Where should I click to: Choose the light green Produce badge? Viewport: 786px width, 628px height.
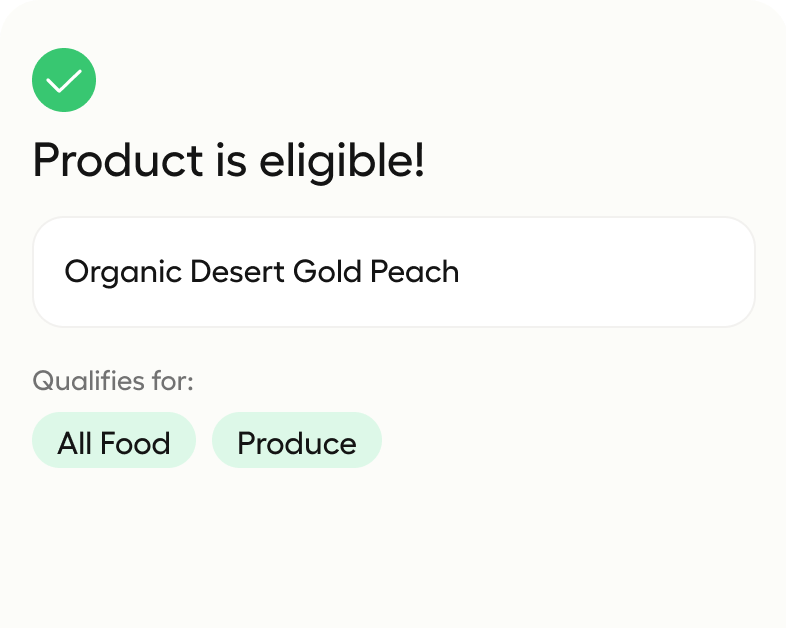pos(297,442)
